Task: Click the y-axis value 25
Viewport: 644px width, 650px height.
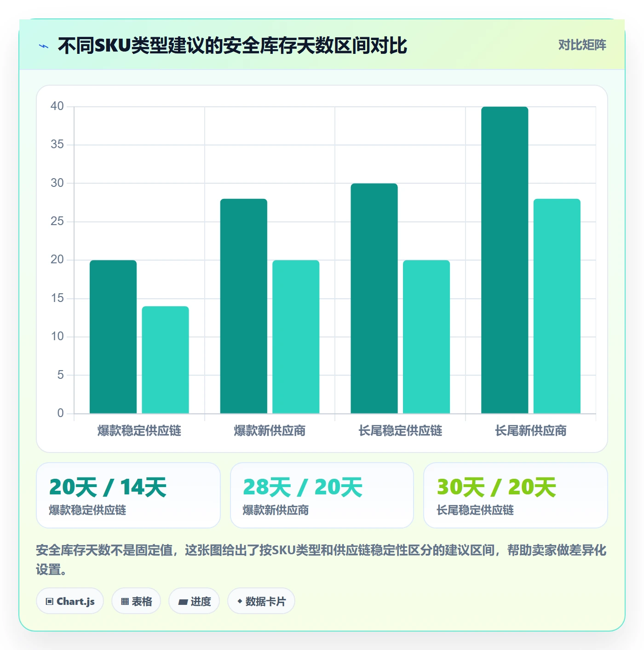Action: (x=57, y=221)
